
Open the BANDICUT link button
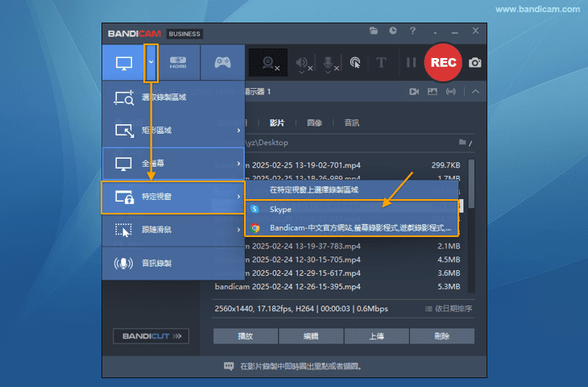pyautogui.click(x=151, y=336)
